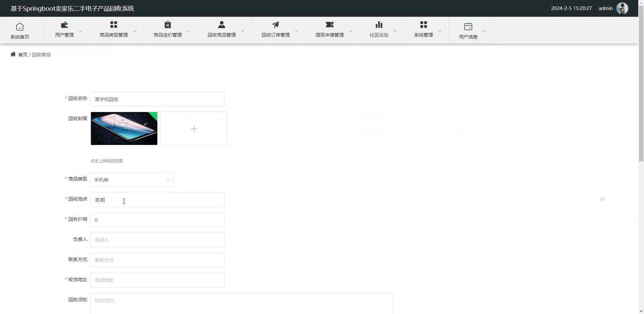This screenshot has width=644, height=314.
Task: Expand the 社区论坛 menu chevron
Action: 395,31
